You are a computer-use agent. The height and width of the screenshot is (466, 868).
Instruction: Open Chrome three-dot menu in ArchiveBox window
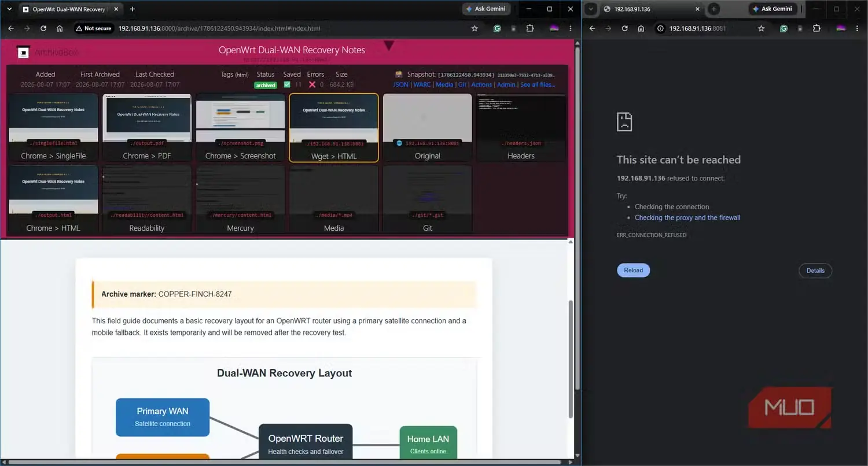[572, 28]
